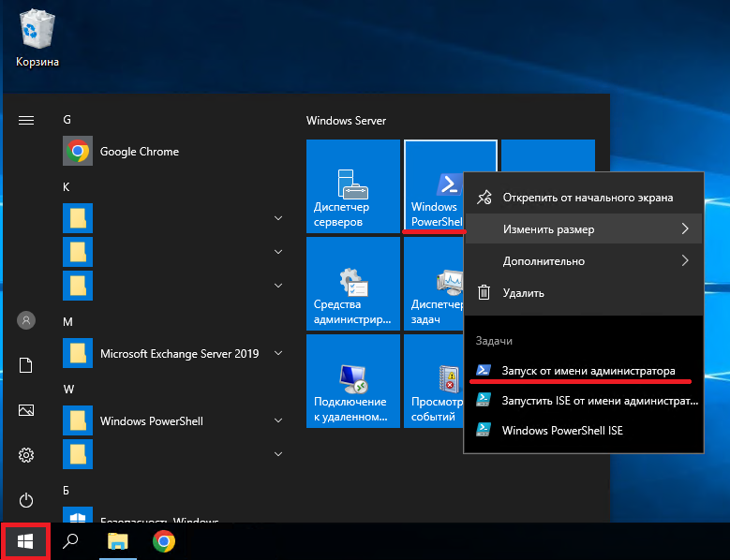The height and width of the screenshot is (560, 730).
Task: Click the Power icon in Start
Action: tap(26, 500)
